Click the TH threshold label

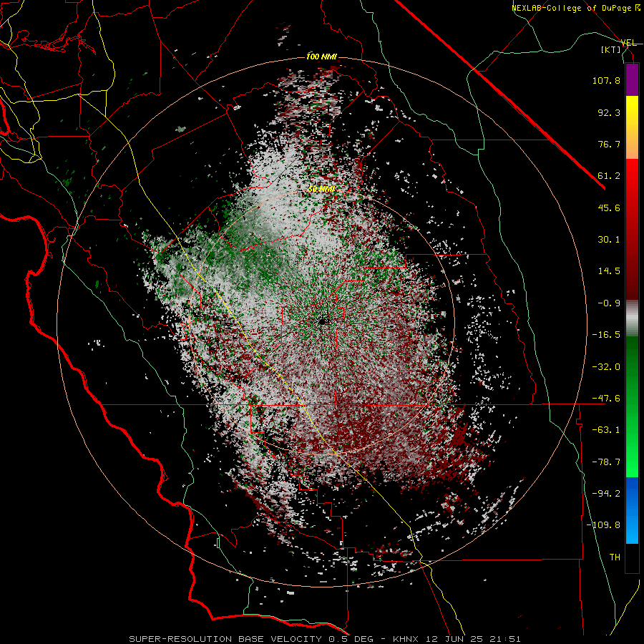(x=615, y=557)
